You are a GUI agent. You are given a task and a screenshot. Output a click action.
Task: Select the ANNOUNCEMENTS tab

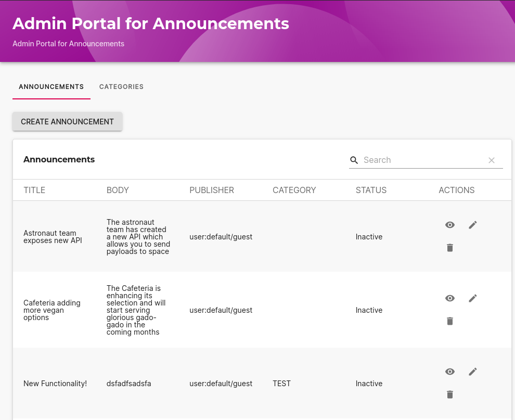pos(51,86)
